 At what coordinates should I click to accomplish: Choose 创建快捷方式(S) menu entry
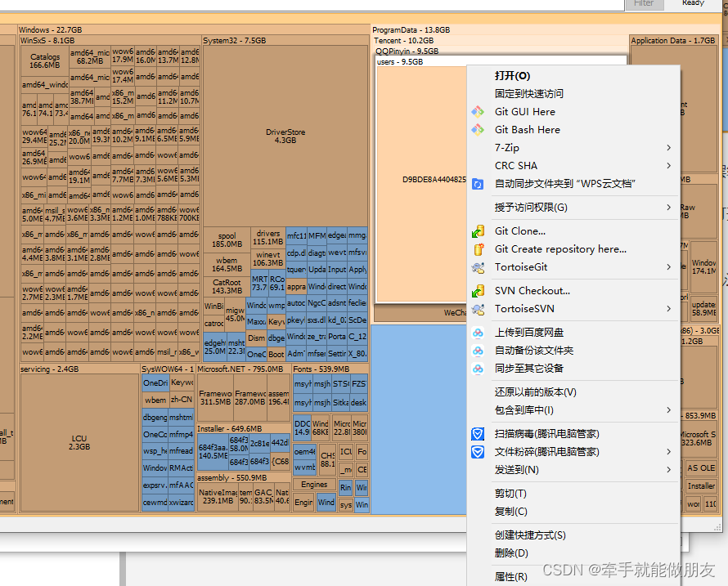pyautogui.click(x=573, y=535)
